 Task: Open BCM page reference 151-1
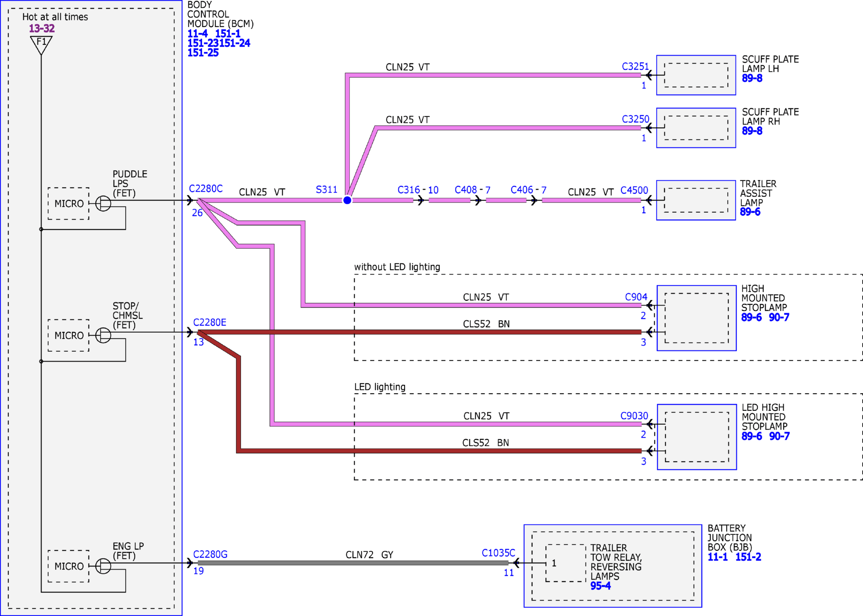(x=228, y=34)
